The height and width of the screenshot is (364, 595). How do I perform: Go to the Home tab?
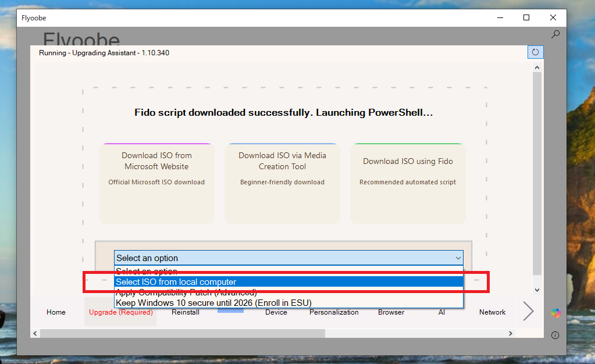point(56,312)
